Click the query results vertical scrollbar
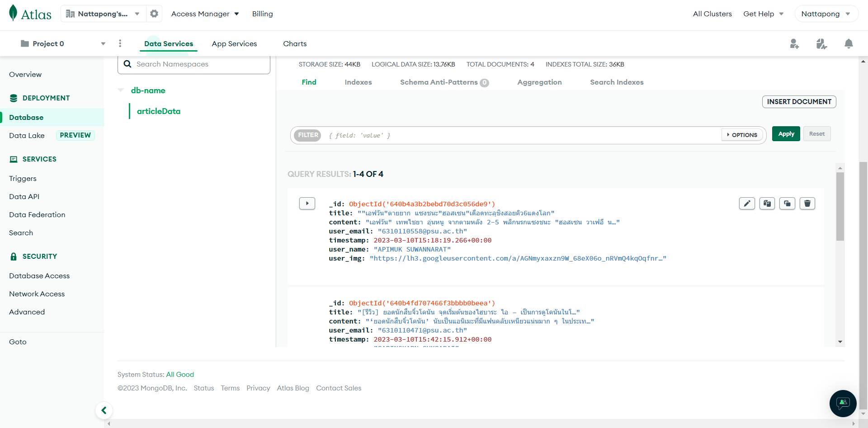Image resolution: width=868 pixels, height=428 pixels. pyautogui.click(x=840, y=206)
